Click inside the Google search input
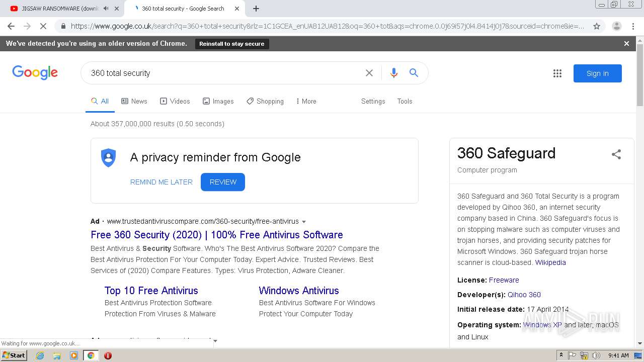Viewport: 644px width, 362px height. [224, 73]
